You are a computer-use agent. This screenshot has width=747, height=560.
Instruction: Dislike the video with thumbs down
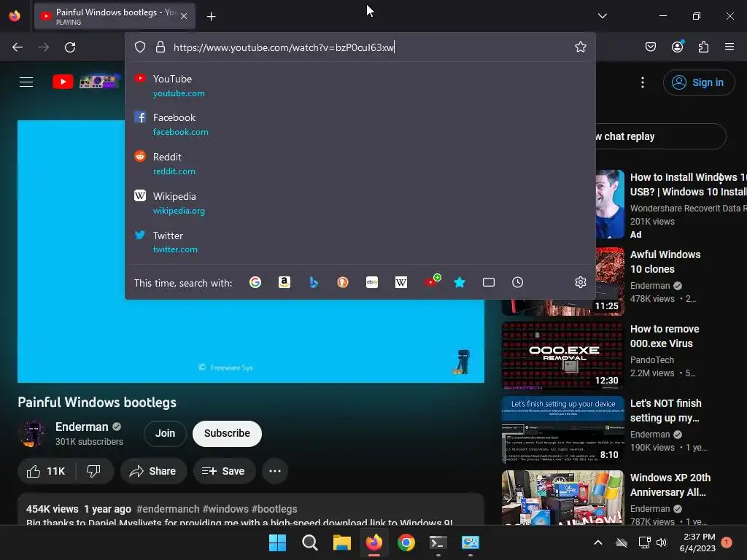coord(94,471)
